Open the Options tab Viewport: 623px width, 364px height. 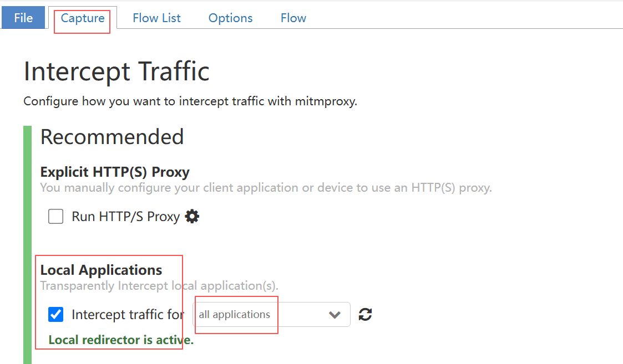click(230, 18)
